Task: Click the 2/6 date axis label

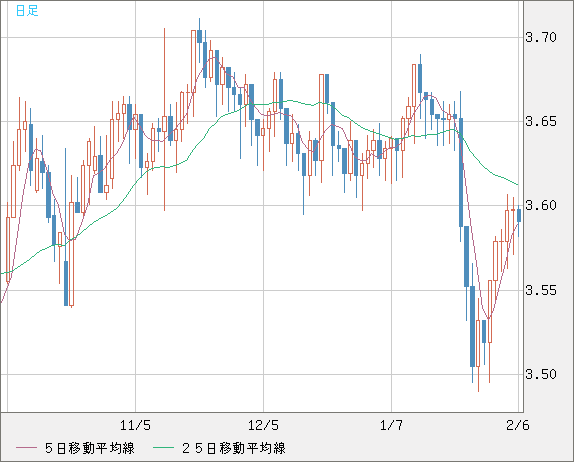Action: point(518,425)
